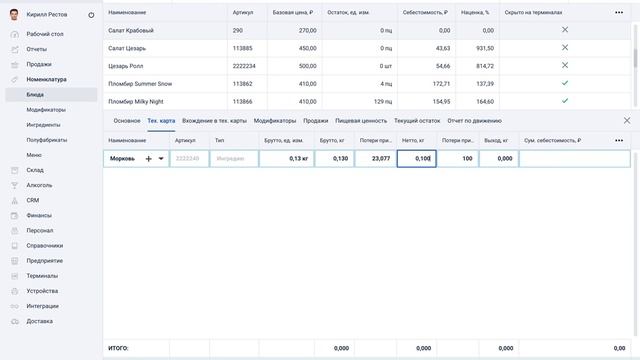640x360 pixels.
Task: Toggle hidden-on-terminals for Пломбир Milky Night
Action: [565, 101]
